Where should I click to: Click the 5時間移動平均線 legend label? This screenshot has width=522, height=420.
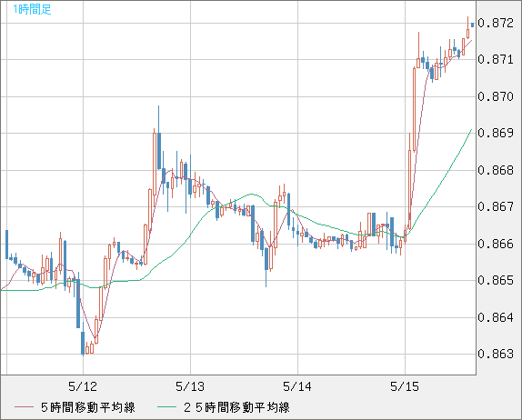pyautogui.click(x=88, y=407)
